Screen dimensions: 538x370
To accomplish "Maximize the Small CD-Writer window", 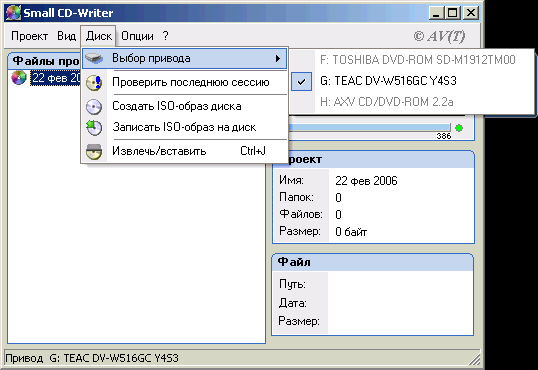I will tap(453, 13).
